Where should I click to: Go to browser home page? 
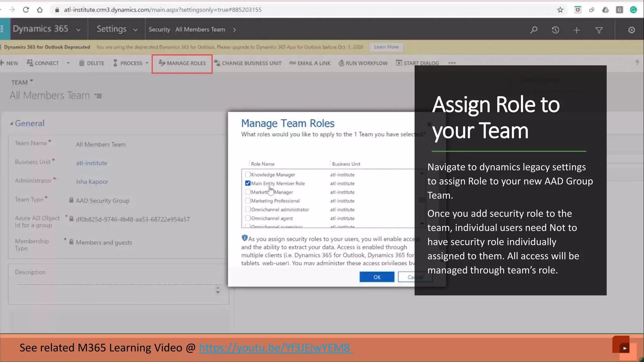(x=40, y=10)
